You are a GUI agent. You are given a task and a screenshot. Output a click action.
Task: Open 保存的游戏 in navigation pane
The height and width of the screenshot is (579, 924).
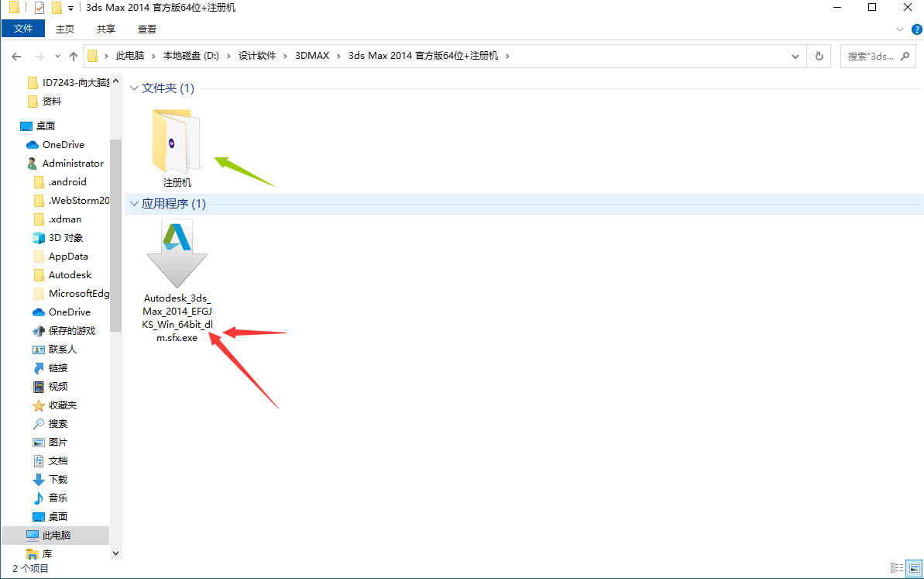click(x=64, y=331)
